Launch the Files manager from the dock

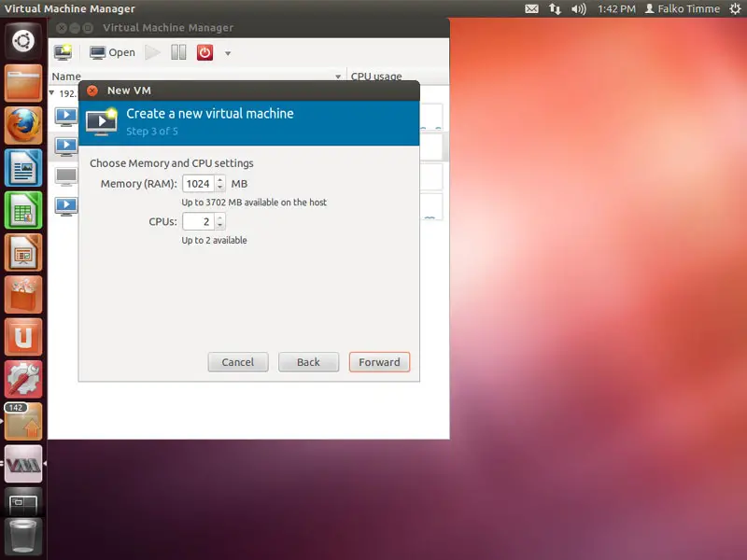coord(22,83)
